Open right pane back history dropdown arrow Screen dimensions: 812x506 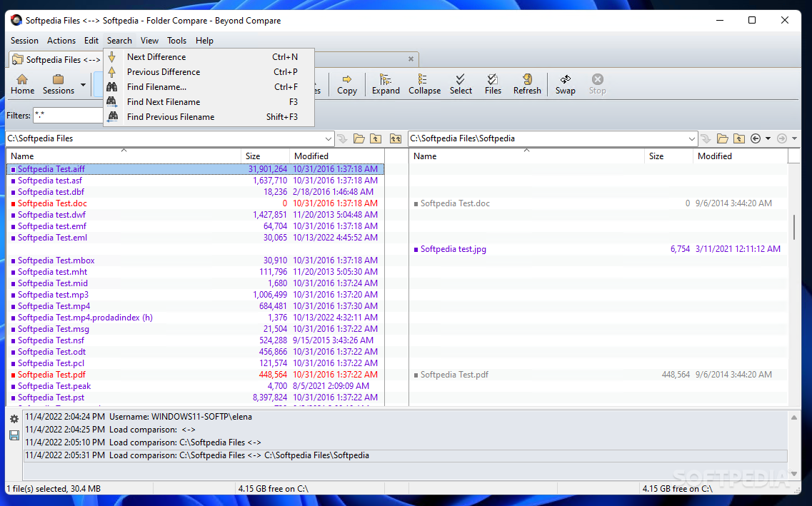(x=768, y=138)
